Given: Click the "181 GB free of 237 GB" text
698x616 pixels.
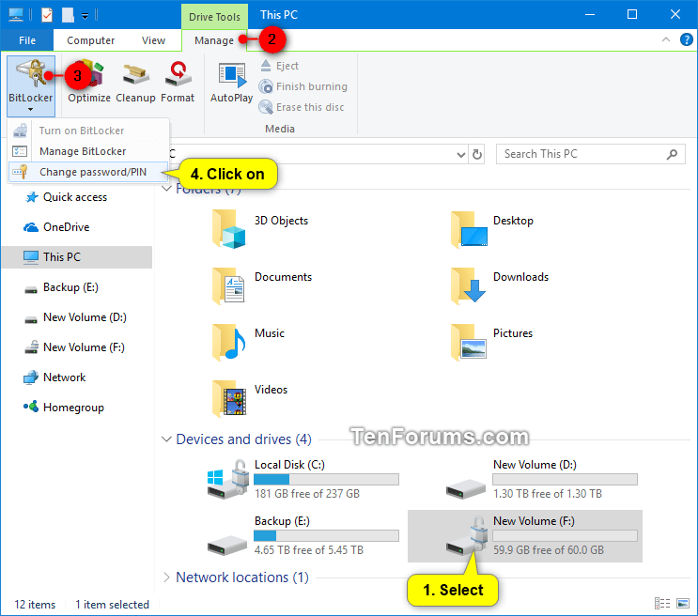Looking at the screenshot, I should tap(307, 494).
